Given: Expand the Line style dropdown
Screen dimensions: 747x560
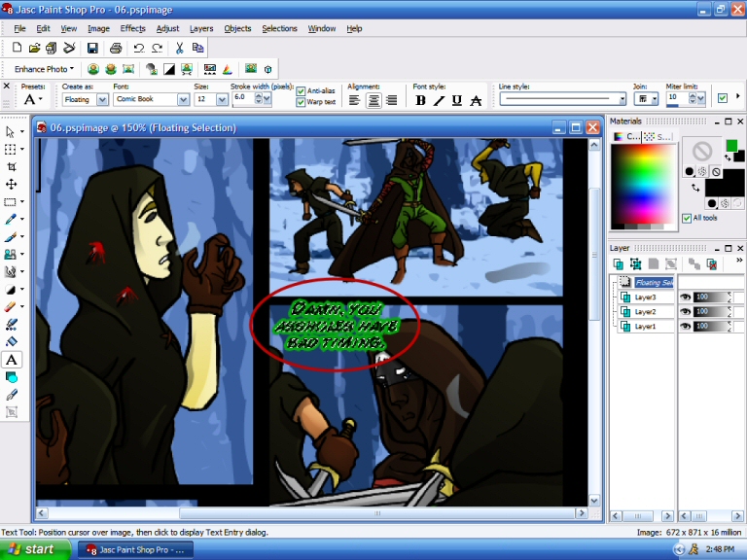Looking at the screenshot, I should (x=622, y=99).
